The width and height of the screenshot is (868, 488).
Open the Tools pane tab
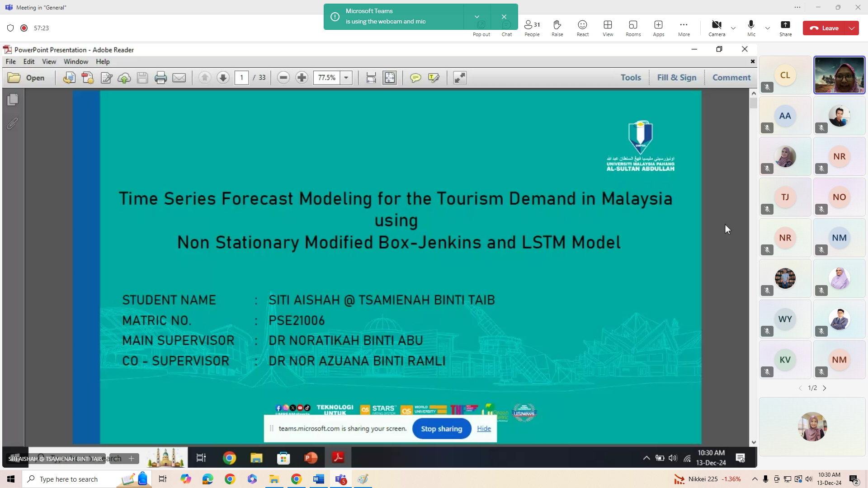coord(631,78)
